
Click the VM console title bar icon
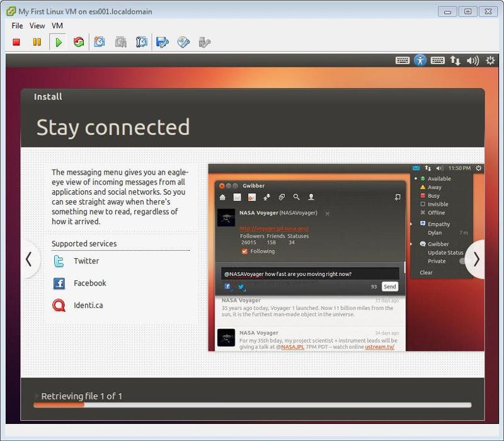11,11
